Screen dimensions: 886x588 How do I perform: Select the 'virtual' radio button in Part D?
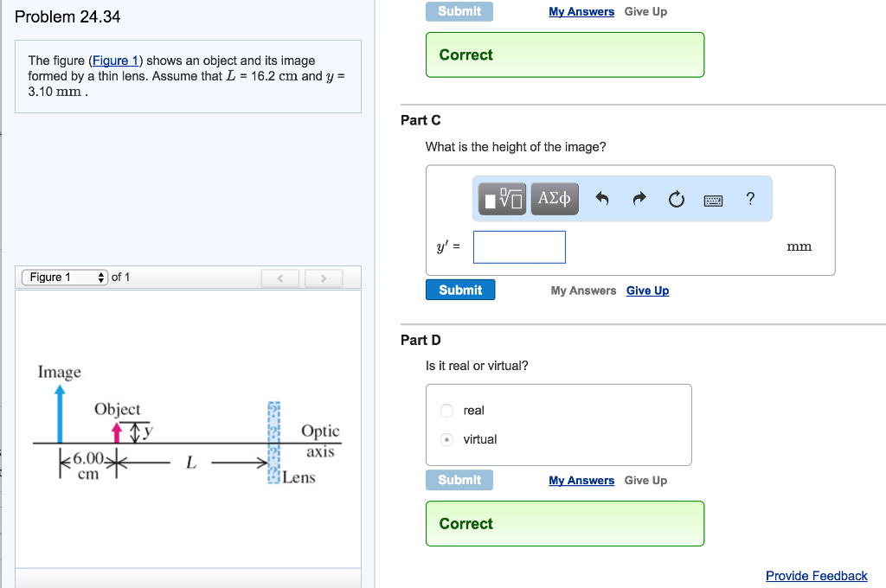pyautogui.click(x=446, y=439)
